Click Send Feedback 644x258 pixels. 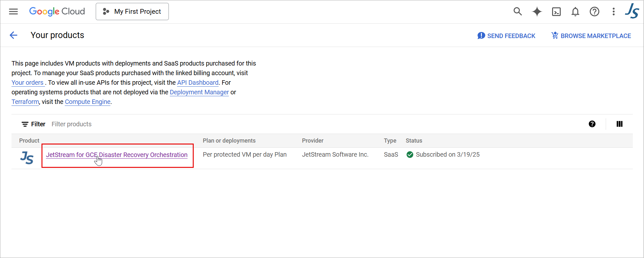[506, 36]
